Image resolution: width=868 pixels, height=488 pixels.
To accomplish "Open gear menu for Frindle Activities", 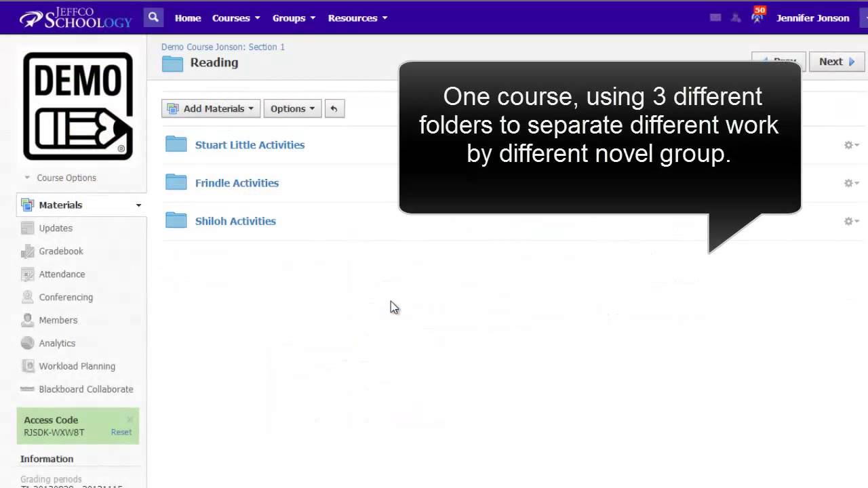I will pyautogui.click(x=851, y=183).
